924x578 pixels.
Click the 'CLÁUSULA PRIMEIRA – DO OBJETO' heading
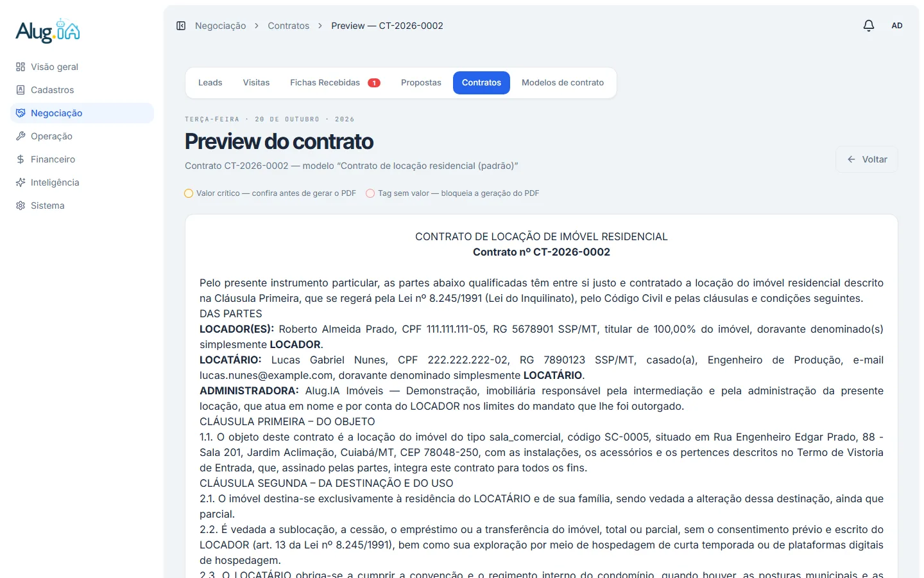[287, 422]
